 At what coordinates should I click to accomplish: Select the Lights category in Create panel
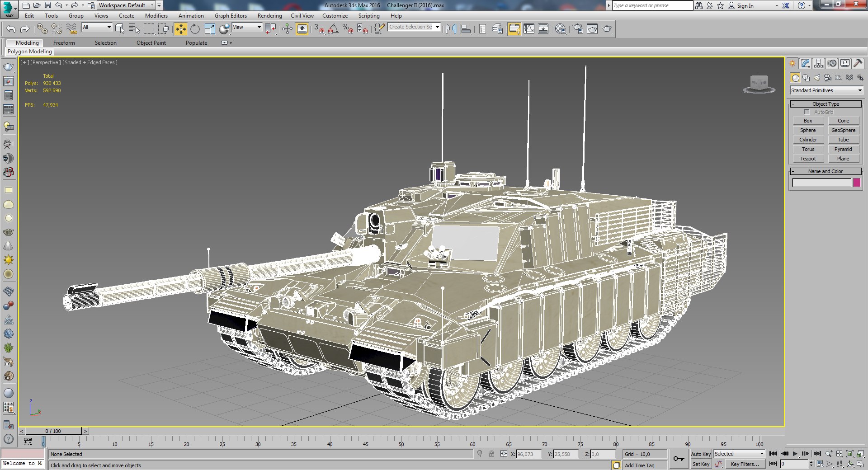(x=817, y=78)
